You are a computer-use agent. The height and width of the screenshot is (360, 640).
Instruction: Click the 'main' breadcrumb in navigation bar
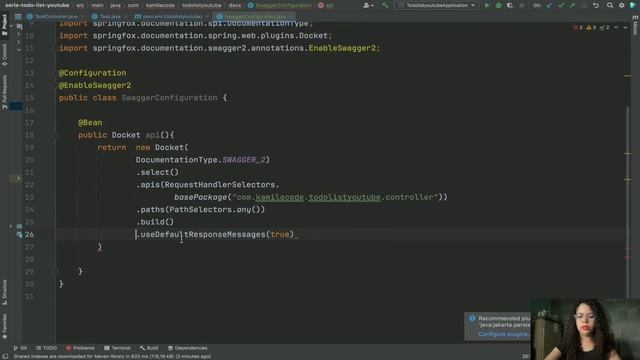(x=97, y=5)
